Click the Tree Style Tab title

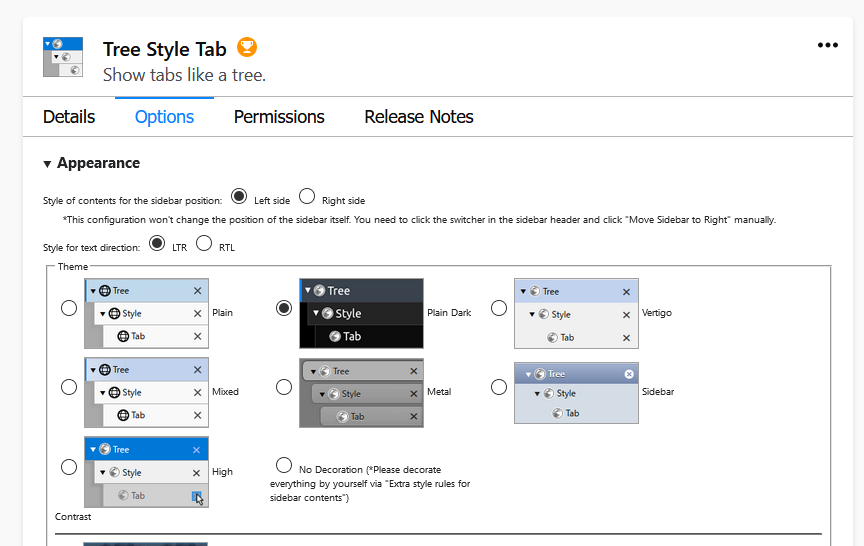click(x=165, y=49)
